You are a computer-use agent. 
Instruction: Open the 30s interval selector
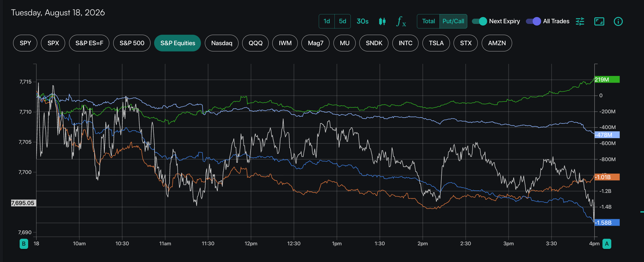pyautogui.click(x=363, y=21)
